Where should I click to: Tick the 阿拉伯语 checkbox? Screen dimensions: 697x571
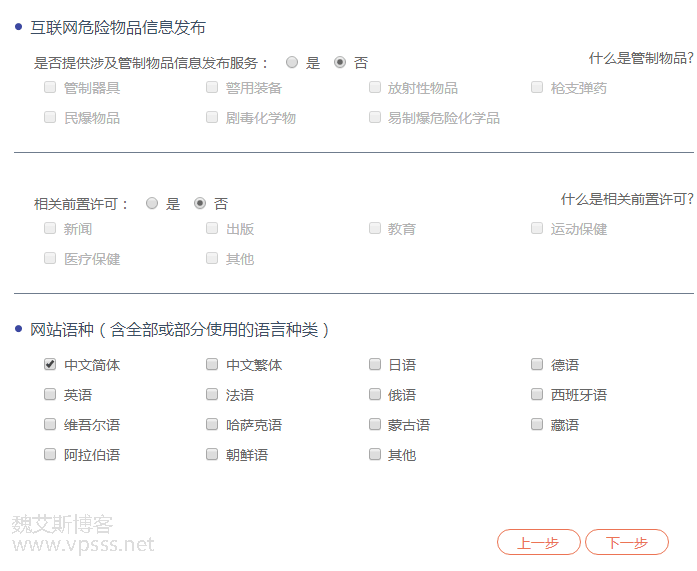point(50,455)
